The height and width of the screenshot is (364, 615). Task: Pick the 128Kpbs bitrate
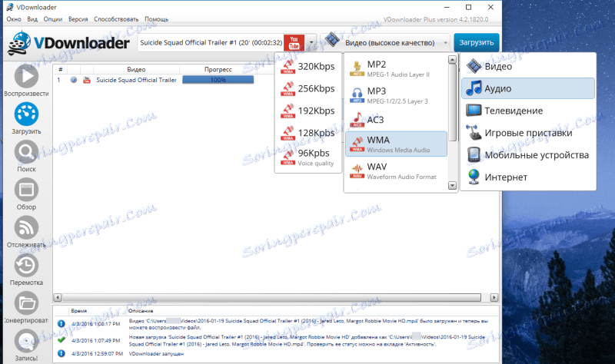coord(308,133)
